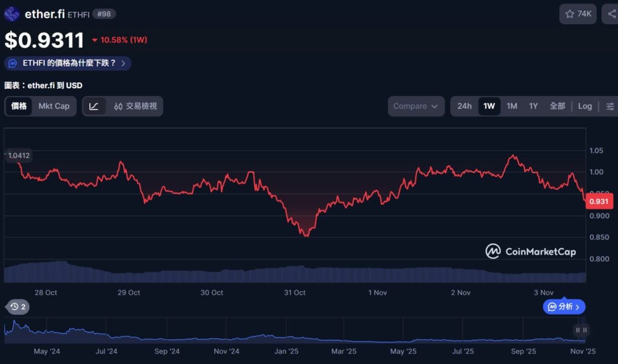Screen dimensions: 618x364
Task: Open the Compare dropdown
Action: (416, 106)
